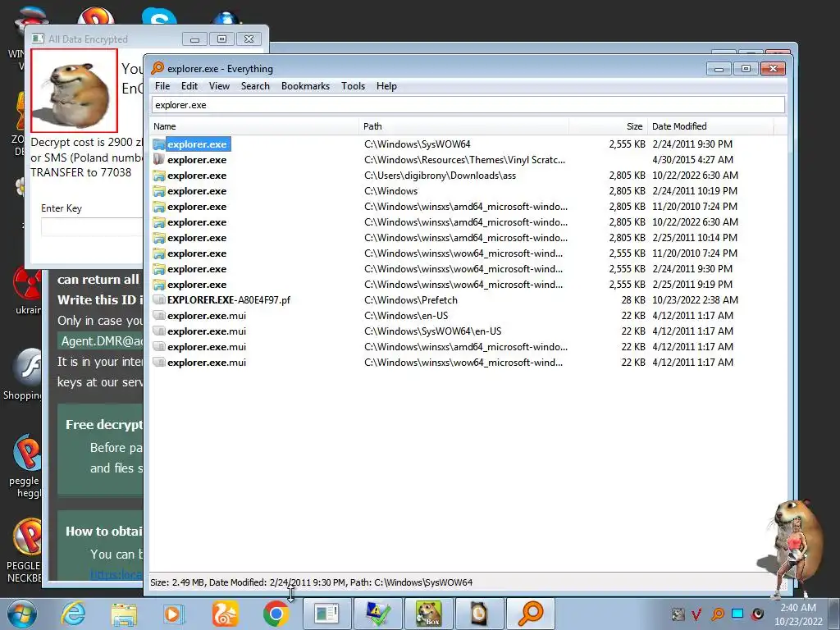Click the red V tray icon
The height and width of the screenshot is (630, 840).
tap(696, 614)
